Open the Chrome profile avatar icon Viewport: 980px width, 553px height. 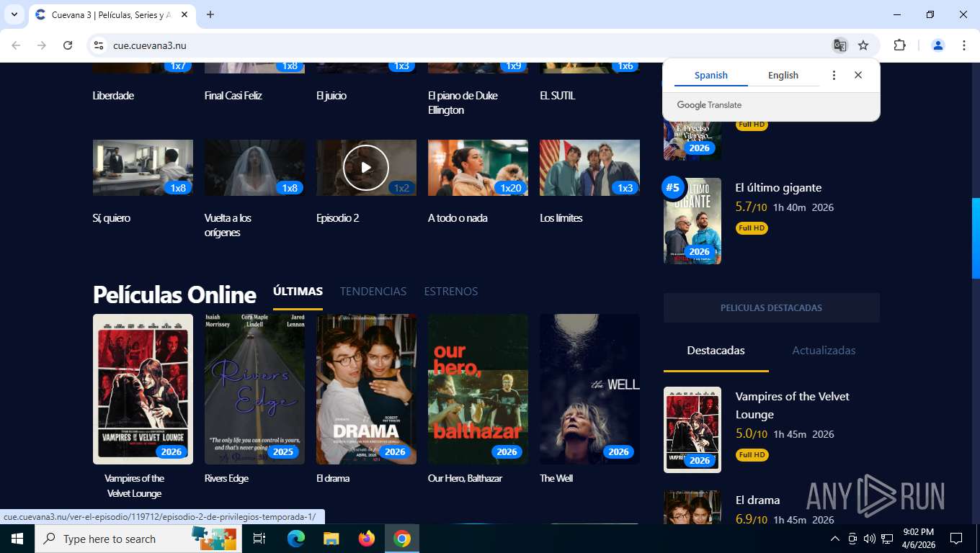[938, 45]
